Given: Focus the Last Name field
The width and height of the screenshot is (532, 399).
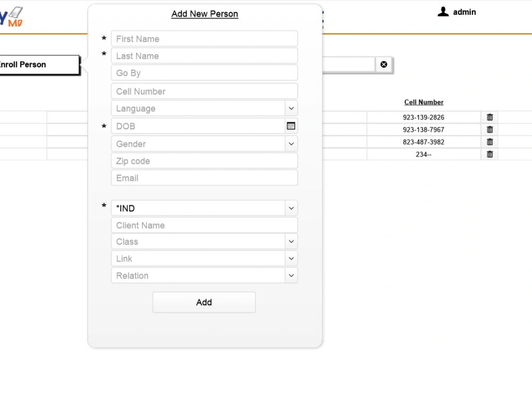Looking at the screenshot, I should (x=204, y=56).
